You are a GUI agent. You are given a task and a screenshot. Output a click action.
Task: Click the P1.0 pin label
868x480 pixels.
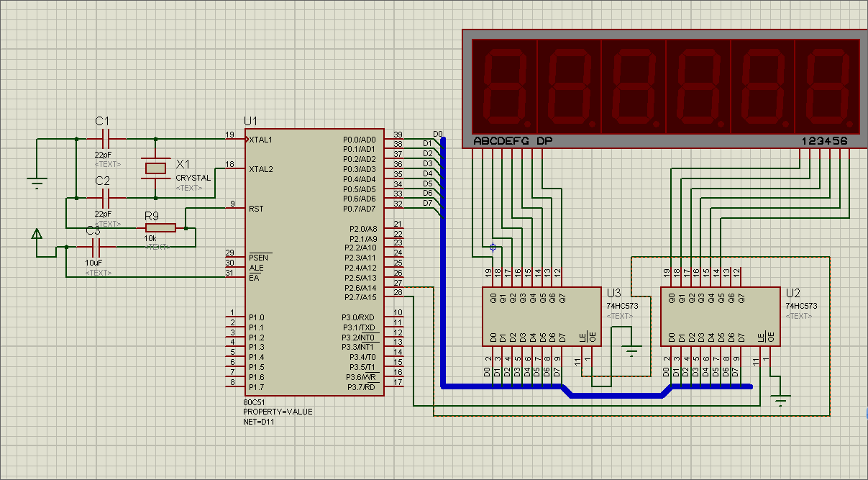point(257,317)
